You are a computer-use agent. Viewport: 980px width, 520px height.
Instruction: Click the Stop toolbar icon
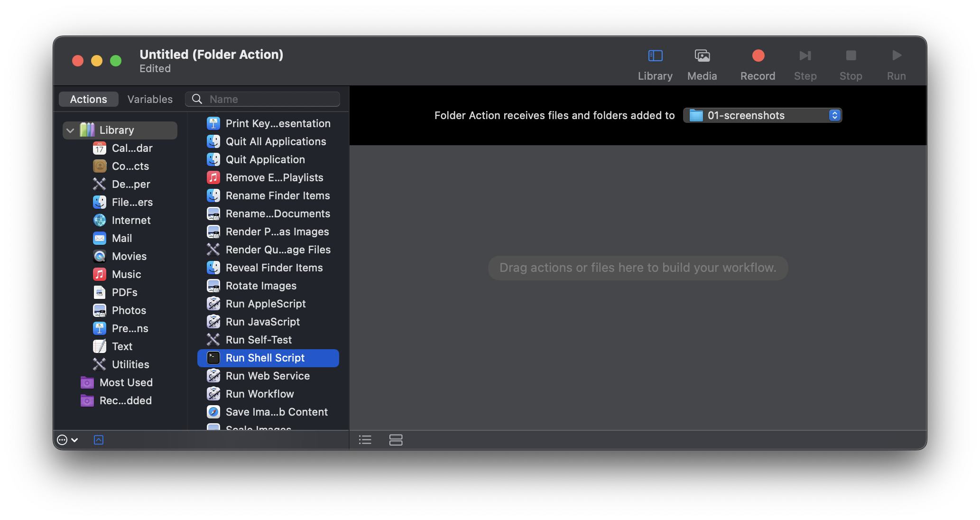pyautogui.click(x=851, y=56)
